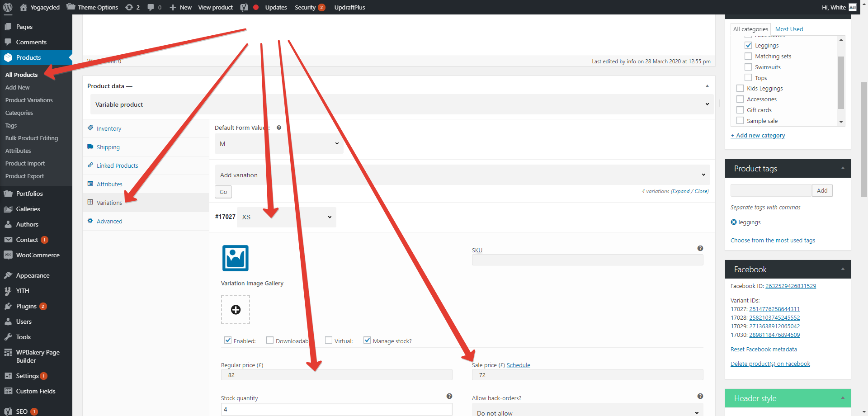Viewport: 868px width, 416px height.
Task: Click the help icon beside SKU
Action: [x=700, y=248]
